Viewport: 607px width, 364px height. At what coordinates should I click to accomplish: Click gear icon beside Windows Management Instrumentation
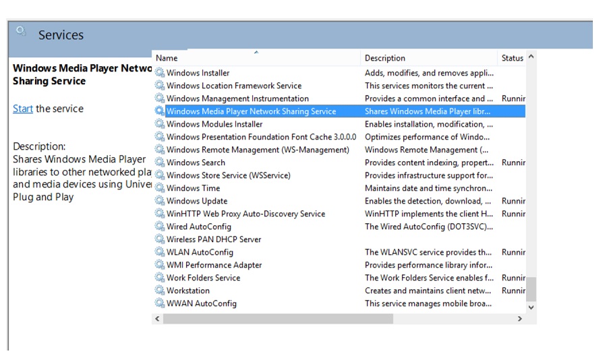click(159, 98)
